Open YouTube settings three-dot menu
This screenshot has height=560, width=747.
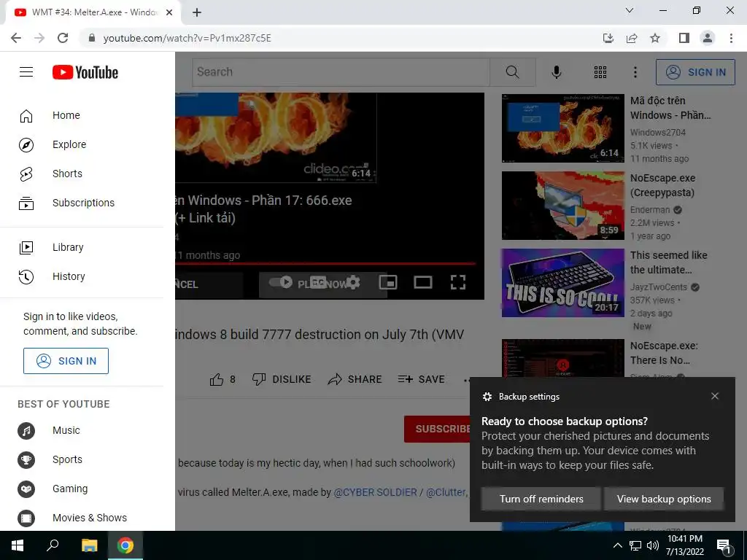[x=635, y=72]
